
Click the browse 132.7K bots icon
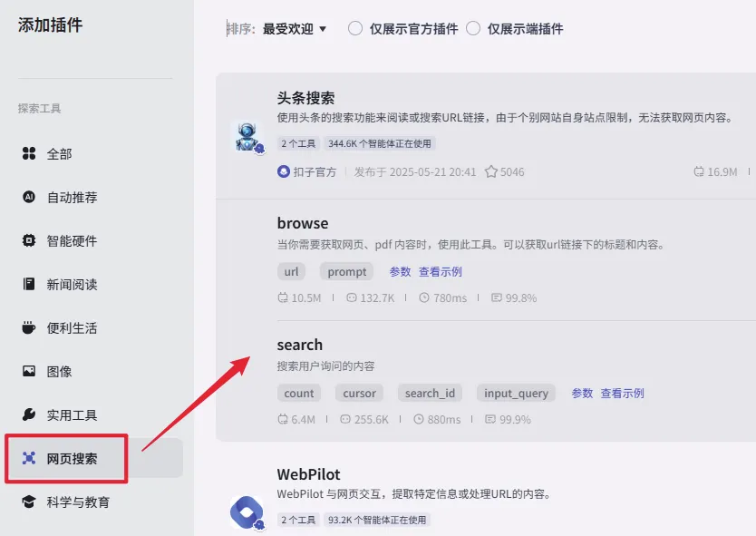352,297
